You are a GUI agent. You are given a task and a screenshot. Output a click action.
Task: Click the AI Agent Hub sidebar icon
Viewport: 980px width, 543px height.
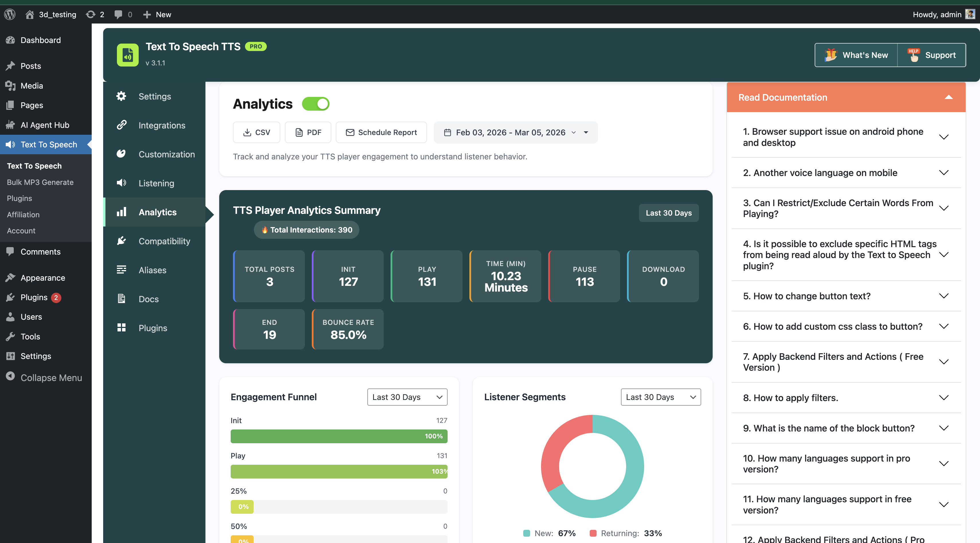(x=10, y=125)
